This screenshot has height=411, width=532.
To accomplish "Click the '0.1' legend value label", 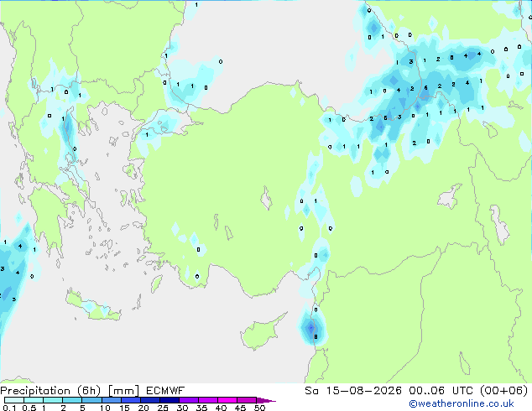I will [9, 408].
